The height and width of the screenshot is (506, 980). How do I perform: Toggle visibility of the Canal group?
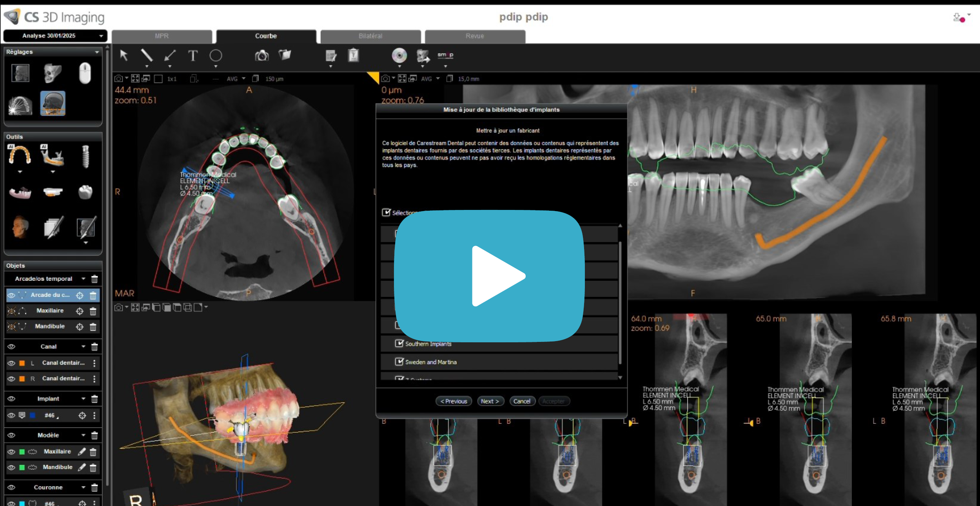click(11, 347)
